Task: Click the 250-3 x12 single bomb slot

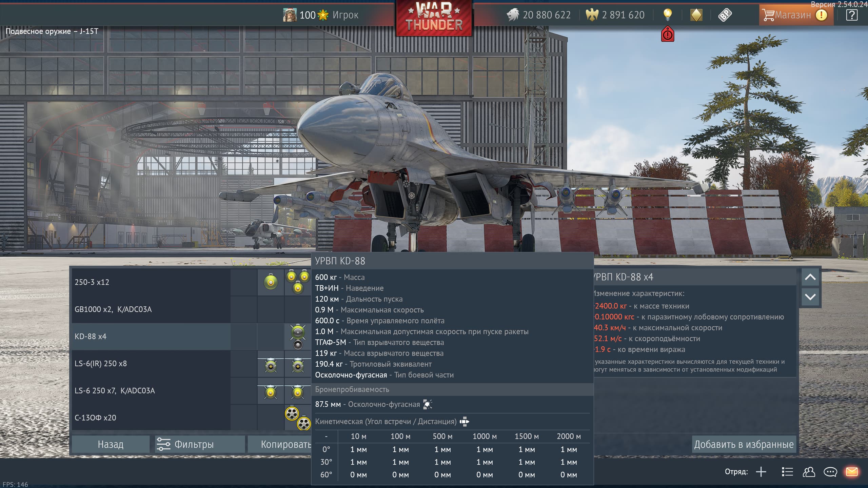Action: [271, 282]
